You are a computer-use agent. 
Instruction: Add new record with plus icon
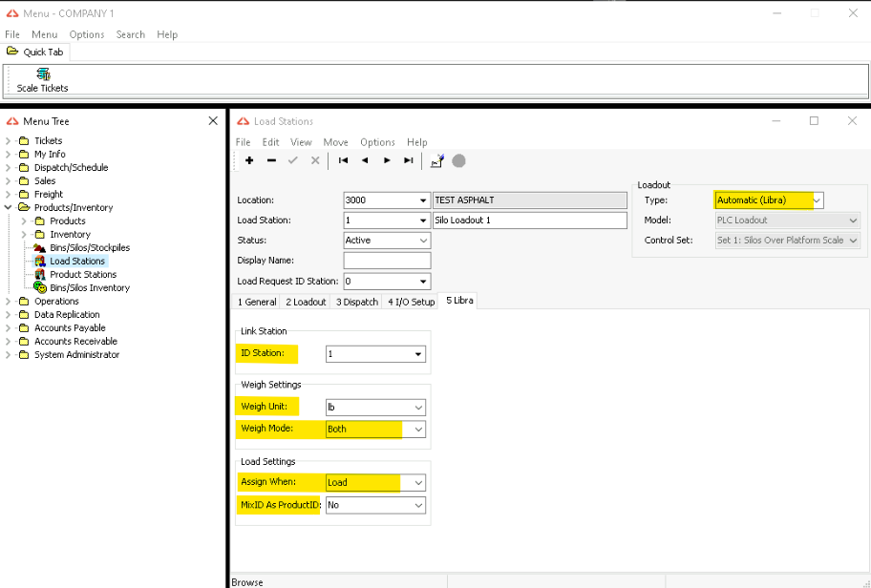point(249,160)
